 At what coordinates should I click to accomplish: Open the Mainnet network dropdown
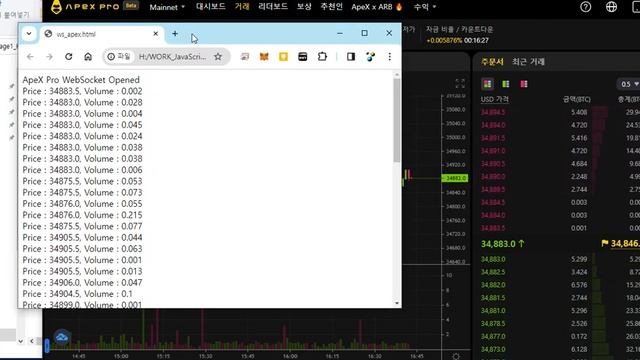click(167, 7)
